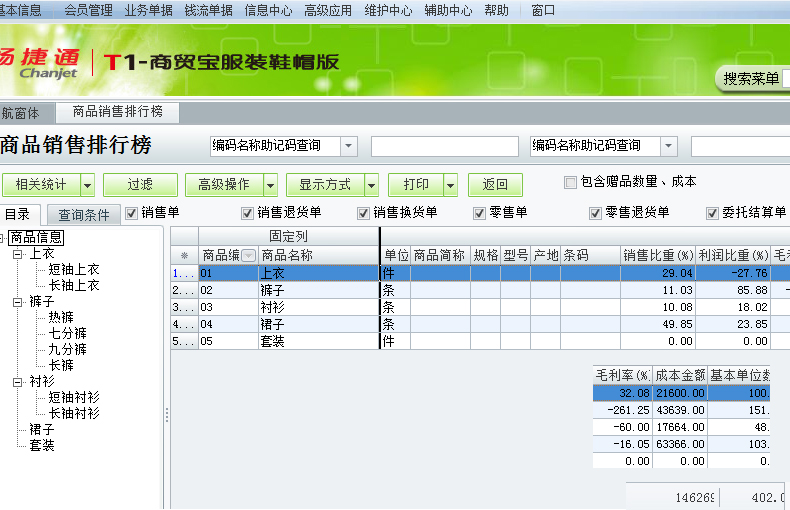Uncheck the 销售换货单 checkbox
This screenshot has width=790, height=510.
click(x=363, y=213)
